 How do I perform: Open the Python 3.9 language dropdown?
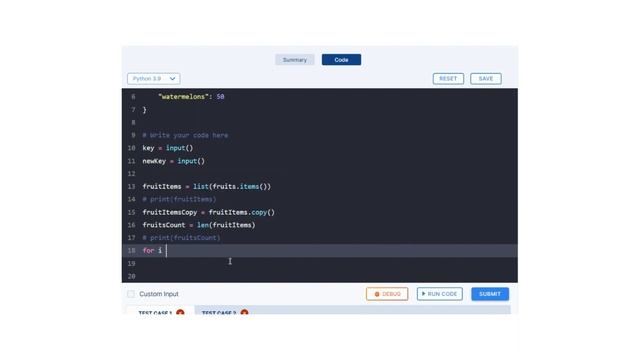coord(153,78)
